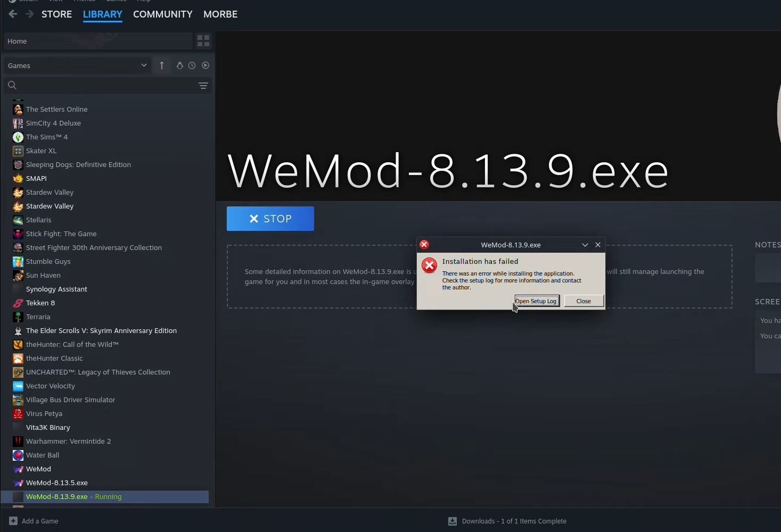Select Vector Velocity
Screen dimensions: 781x532
coord(51,386)
